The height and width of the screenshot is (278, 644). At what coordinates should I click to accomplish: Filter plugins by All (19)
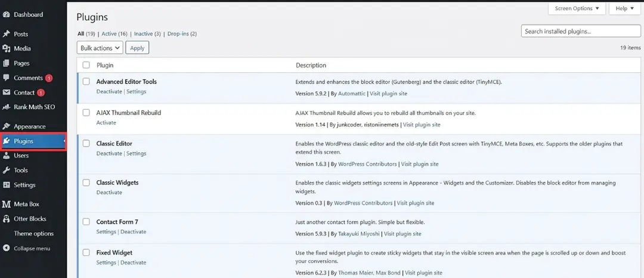pos(86,33)
